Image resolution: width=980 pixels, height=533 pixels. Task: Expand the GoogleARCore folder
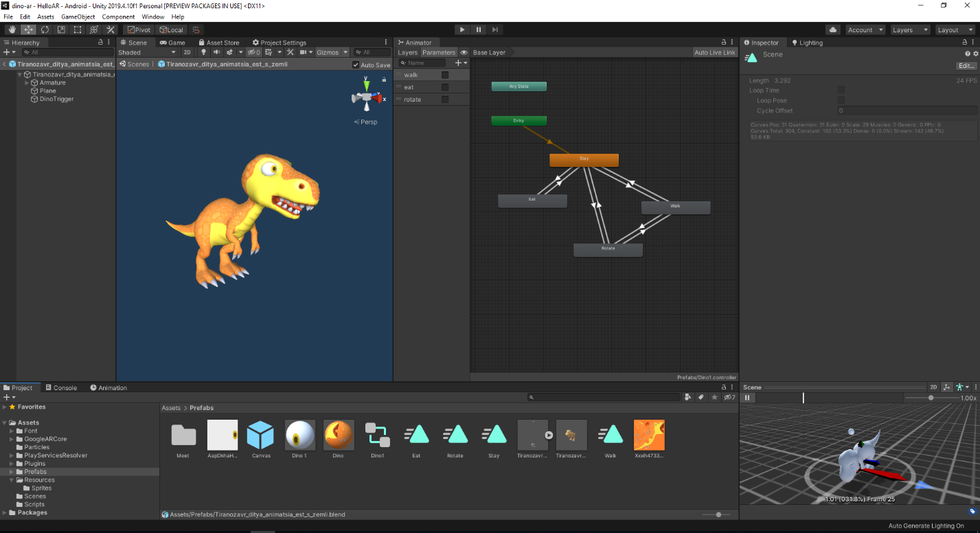(x=12, y=439)
